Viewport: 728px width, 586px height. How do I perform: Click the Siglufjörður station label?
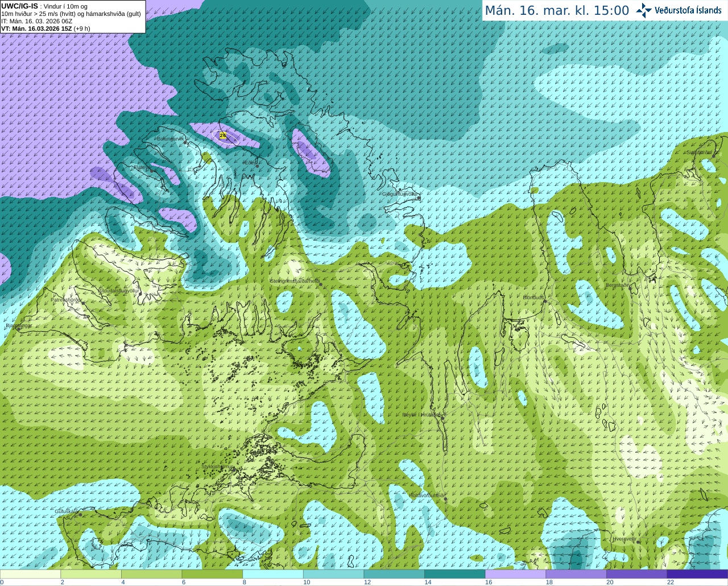pos(699,152)
